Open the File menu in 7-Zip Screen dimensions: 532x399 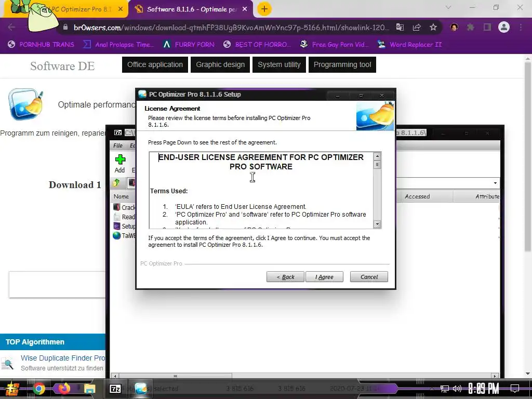[x=118, y=145]
